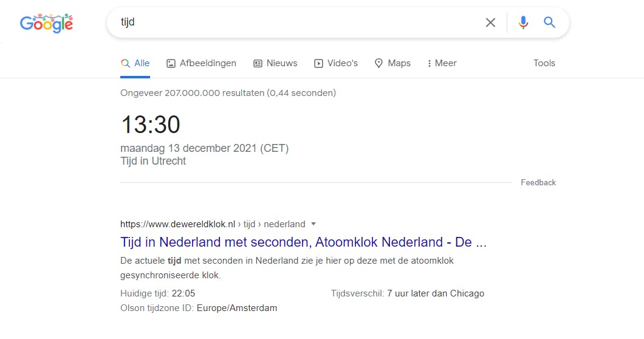
Task: Switch to the Nieuws tab
Action: coord(275,63)
